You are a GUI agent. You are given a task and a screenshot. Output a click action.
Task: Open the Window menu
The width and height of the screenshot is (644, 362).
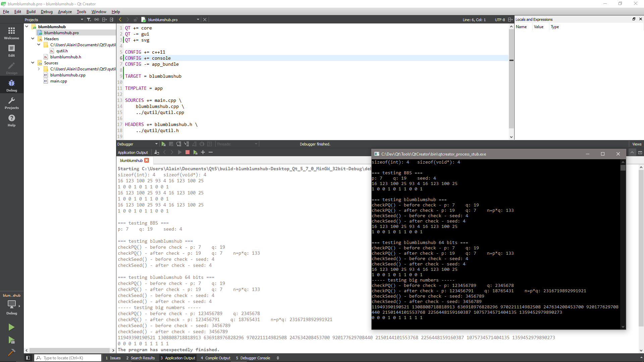pos(99,11)
